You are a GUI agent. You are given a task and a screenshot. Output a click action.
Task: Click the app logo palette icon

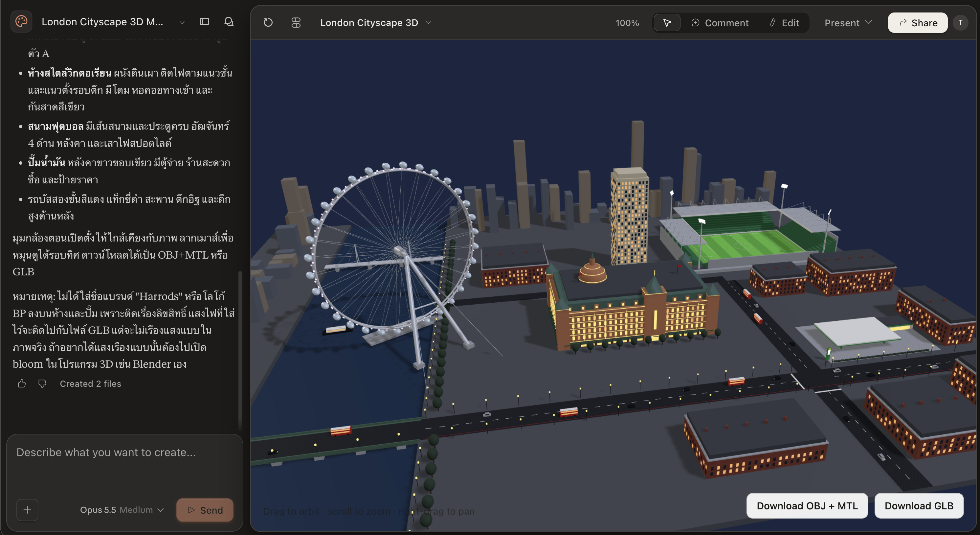[21, 22]
